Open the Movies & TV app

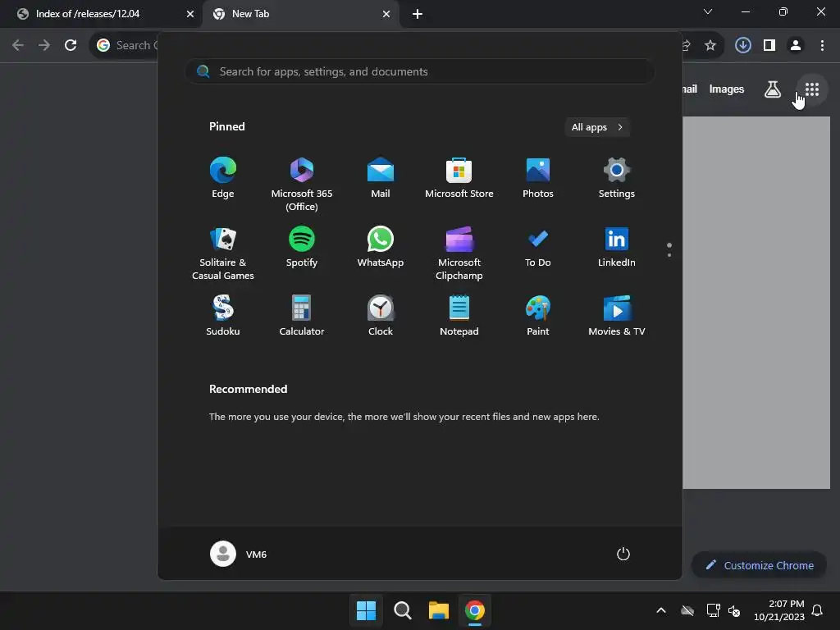pyautogui.click(x=617, y=316)
